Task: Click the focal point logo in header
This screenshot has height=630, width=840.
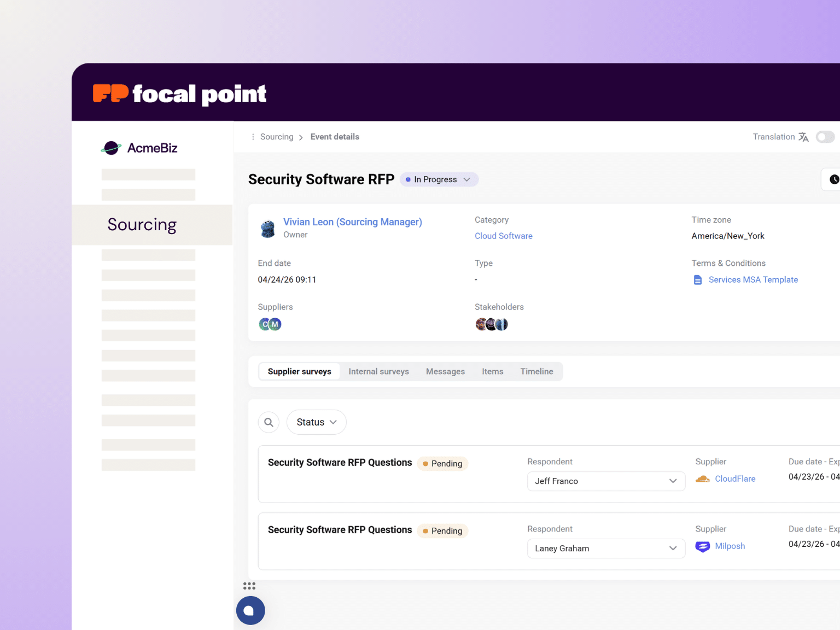Action: point(179,93)
